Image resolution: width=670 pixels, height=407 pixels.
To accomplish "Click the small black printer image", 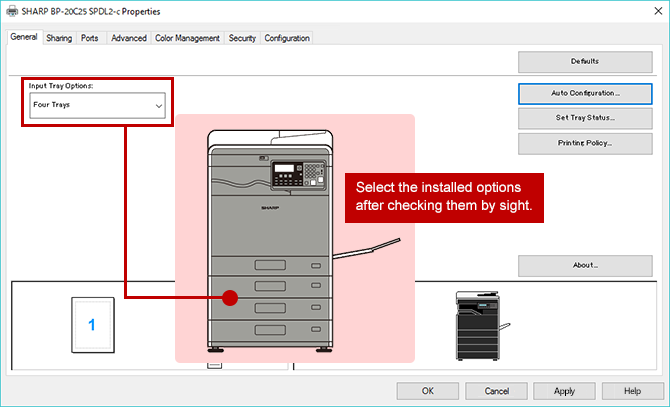I will point(482,326).
